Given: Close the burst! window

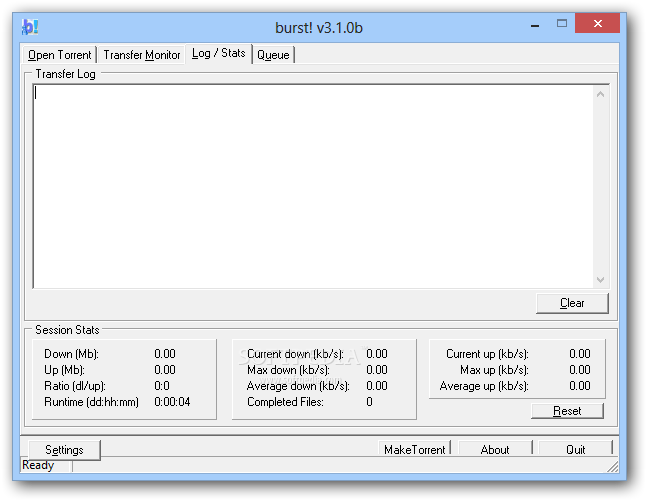Looking at the screenshot, I should 597,23.
